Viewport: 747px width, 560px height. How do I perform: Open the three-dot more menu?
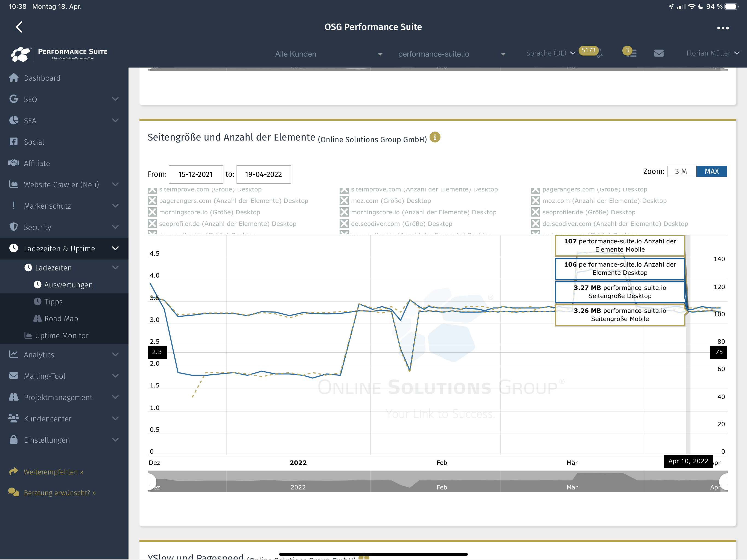(723, 28)
